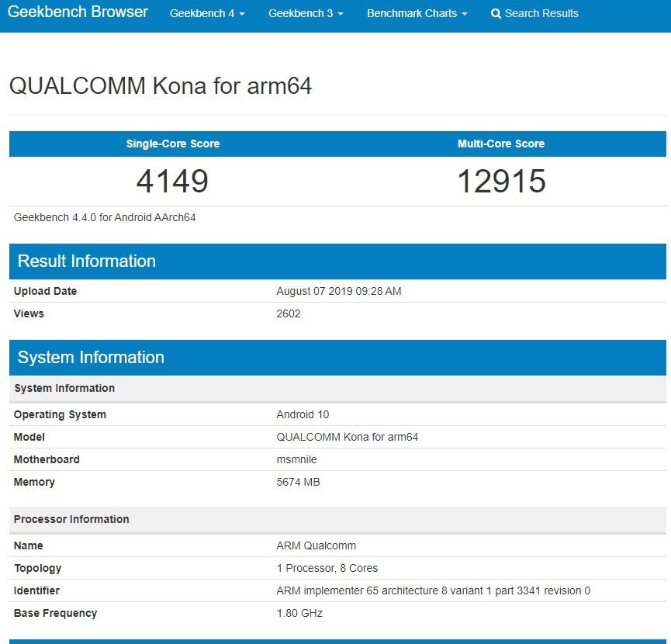Click the Views label
Viewport: 671px width, 644px height.
[x=29, y=313]
